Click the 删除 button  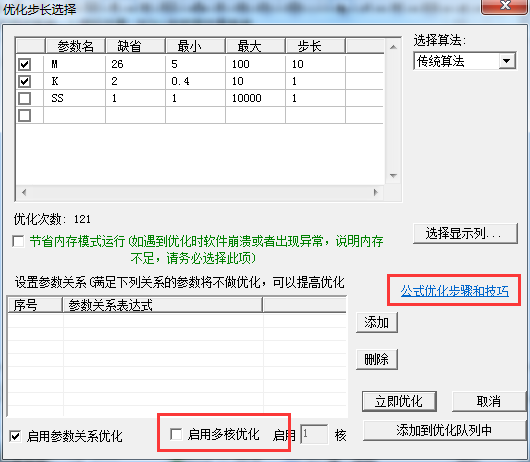click(x=377, y=359)
